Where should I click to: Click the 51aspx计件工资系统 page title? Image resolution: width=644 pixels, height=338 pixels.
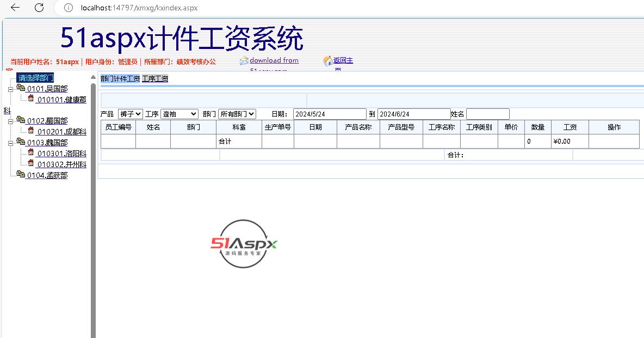182,38
